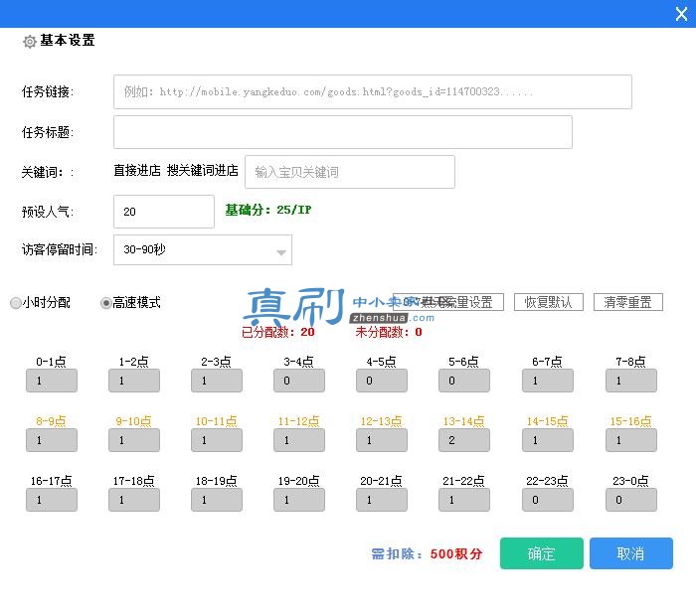Viewport: 696px width, 616px height.
Task: Click the 15-16点 hour count field
Action: (x=631, y=440)
